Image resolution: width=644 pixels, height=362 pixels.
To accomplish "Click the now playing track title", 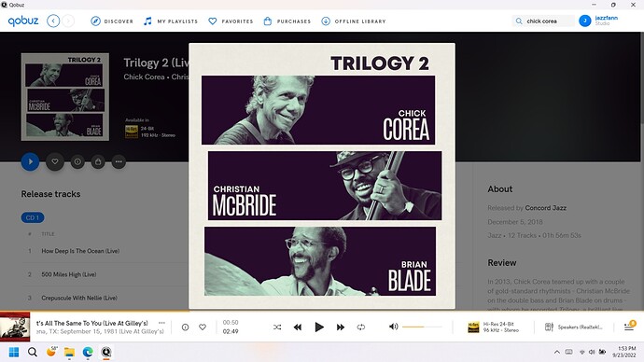I will point(92,323).
